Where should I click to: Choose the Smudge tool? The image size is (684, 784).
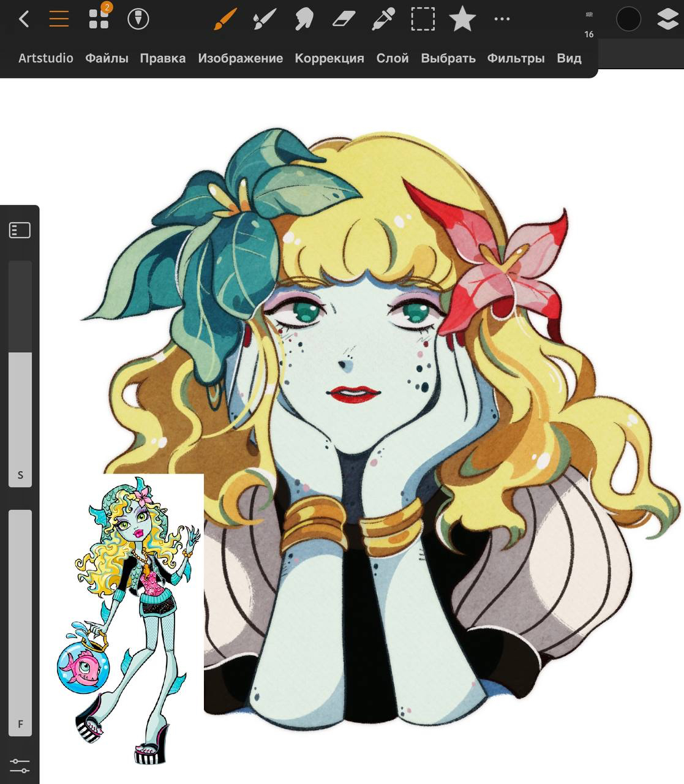click(x=304, y=19)
